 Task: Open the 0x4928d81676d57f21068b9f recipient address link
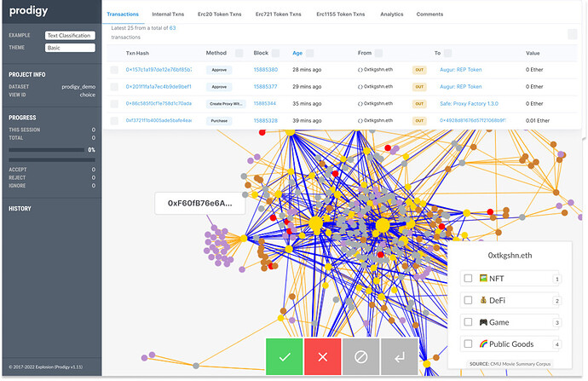point(473,120)
